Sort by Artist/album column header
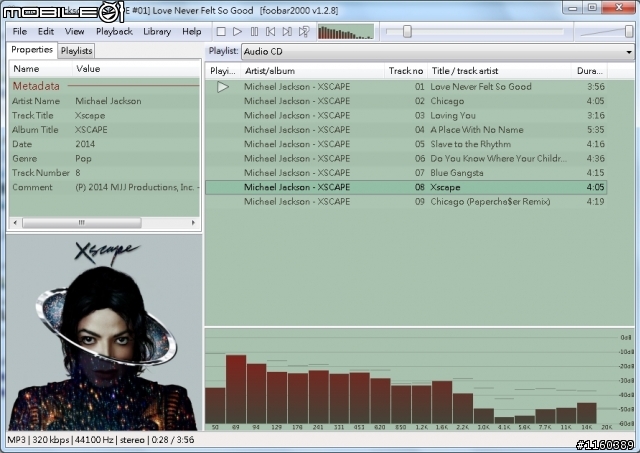Screen dimensions: 640x453 (312, 71)
